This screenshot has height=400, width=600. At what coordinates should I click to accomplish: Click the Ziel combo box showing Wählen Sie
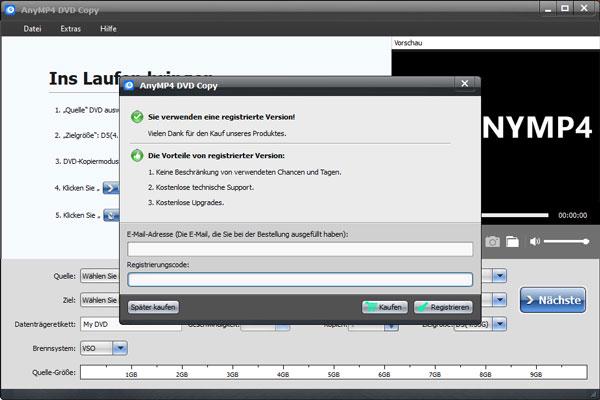tap(100, 300)
